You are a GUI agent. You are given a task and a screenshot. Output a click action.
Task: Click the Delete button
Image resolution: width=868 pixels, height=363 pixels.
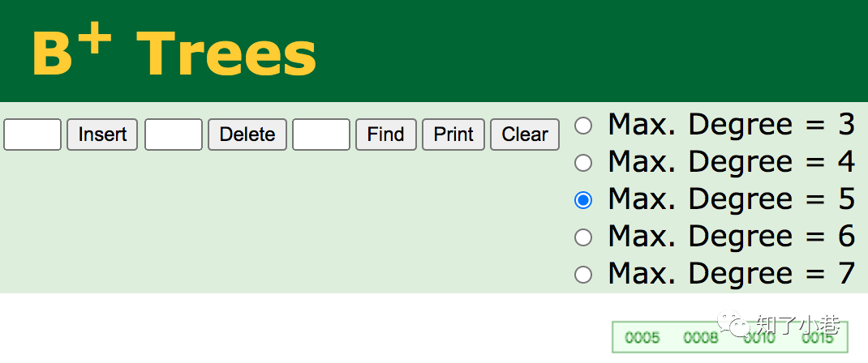tap(247, 135)
